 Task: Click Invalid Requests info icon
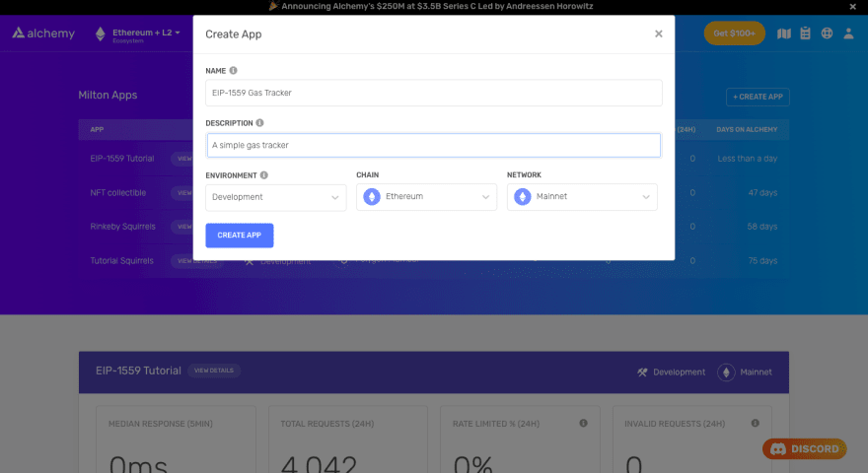(756, 423)
